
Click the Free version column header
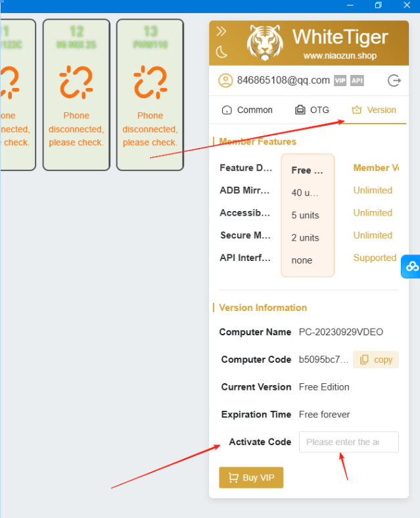(x=307, y=170)
